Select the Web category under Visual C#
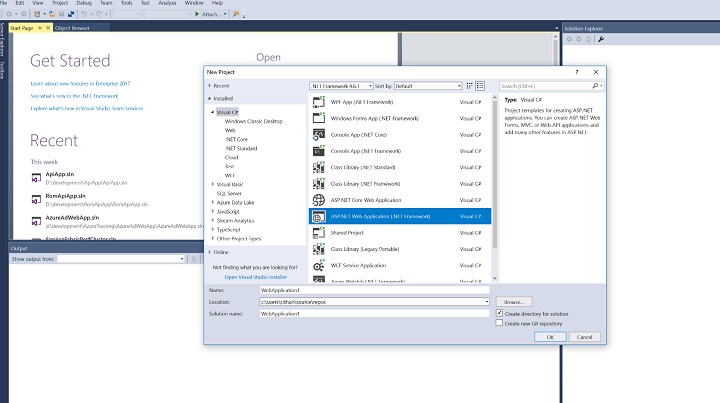Image resolution: width=720 pixels, height=403 pixels. [230, 130]
